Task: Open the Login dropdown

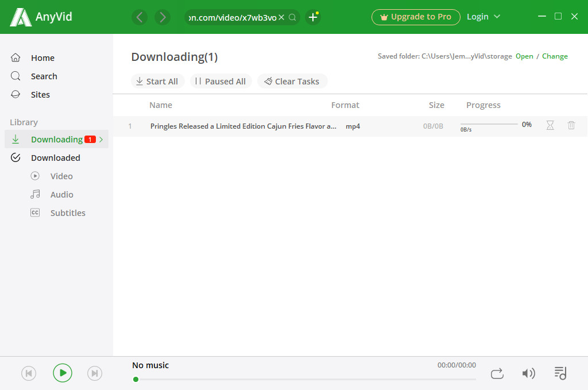Action: [483, 17]
